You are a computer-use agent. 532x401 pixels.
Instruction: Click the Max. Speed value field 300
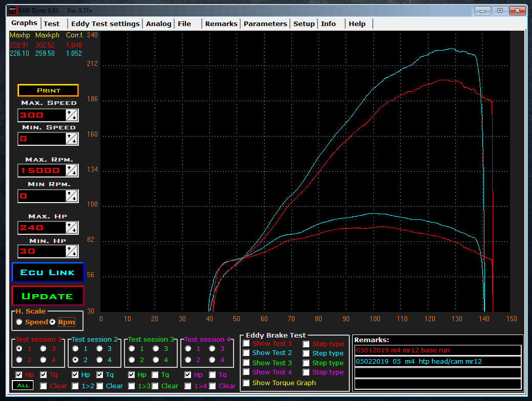pos(42,115)
